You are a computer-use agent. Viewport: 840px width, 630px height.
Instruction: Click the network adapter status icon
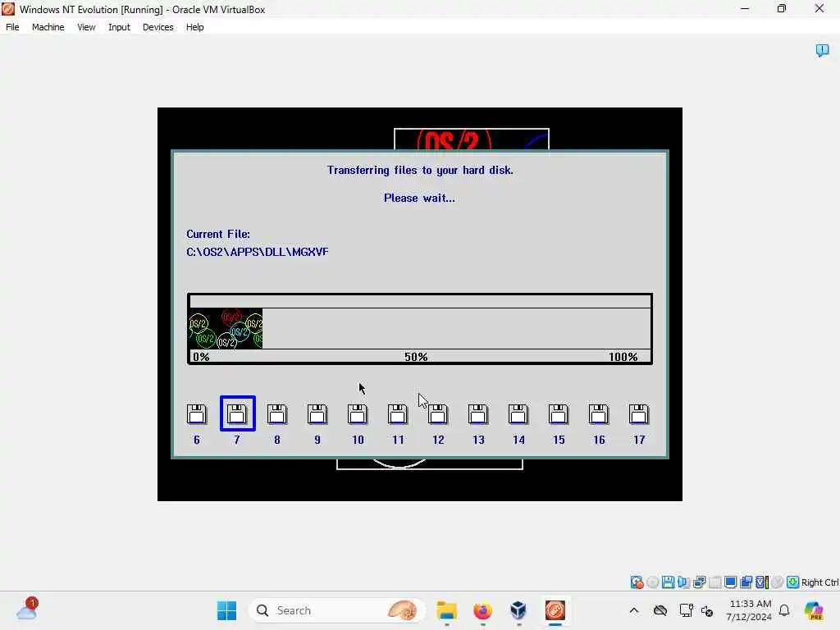coord(699,582)
